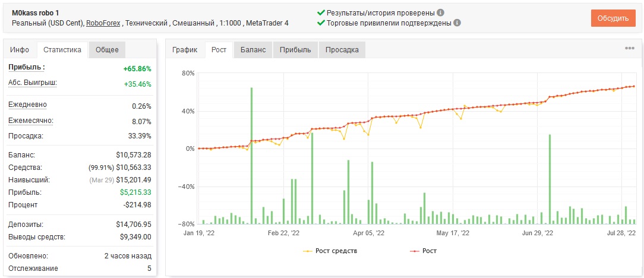Toggle Рост legend series
Viewport: 644px width, 278px height.
pyautogui.click(x=424, y=251)
